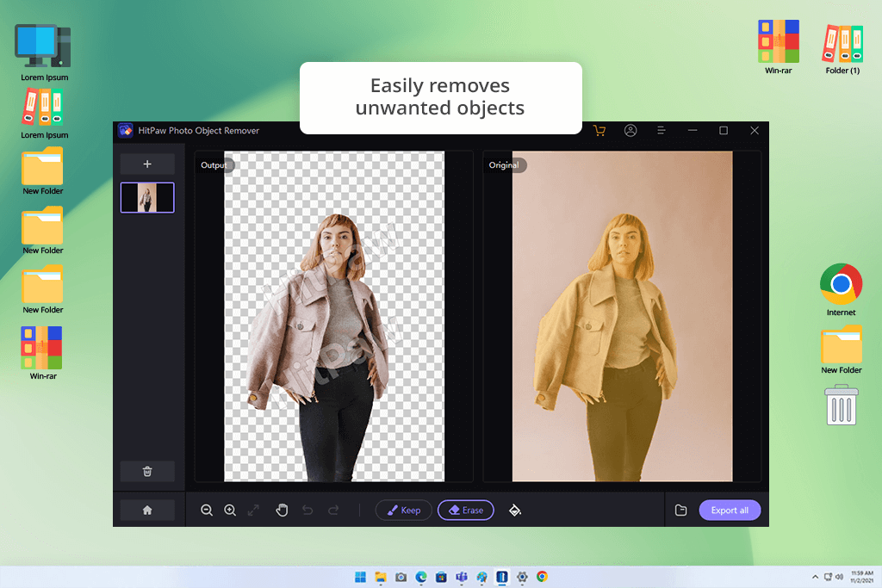Go to home screen via house icon
Viewport: 882px width, 588px height.
(147, 510)
